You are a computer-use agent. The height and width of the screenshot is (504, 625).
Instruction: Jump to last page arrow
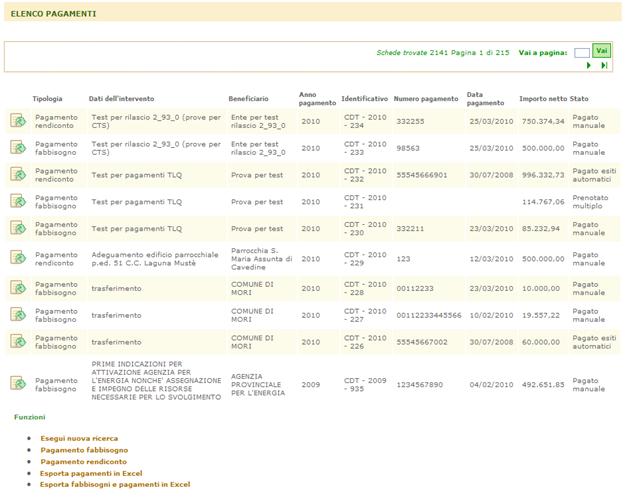click(x=604, y=65)
